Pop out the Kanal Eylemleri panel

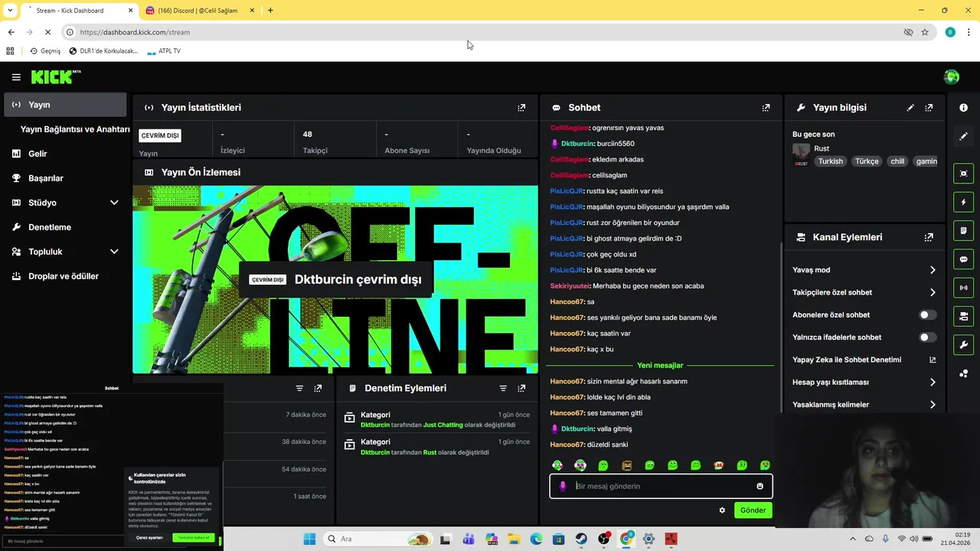pos(929,237)
